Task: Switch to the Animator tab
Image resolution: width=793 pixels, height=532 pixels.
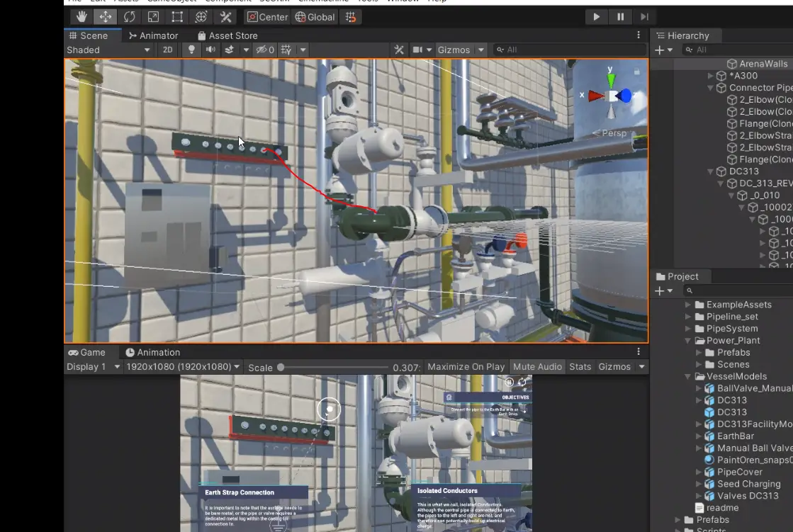Action: coord(152,35)
